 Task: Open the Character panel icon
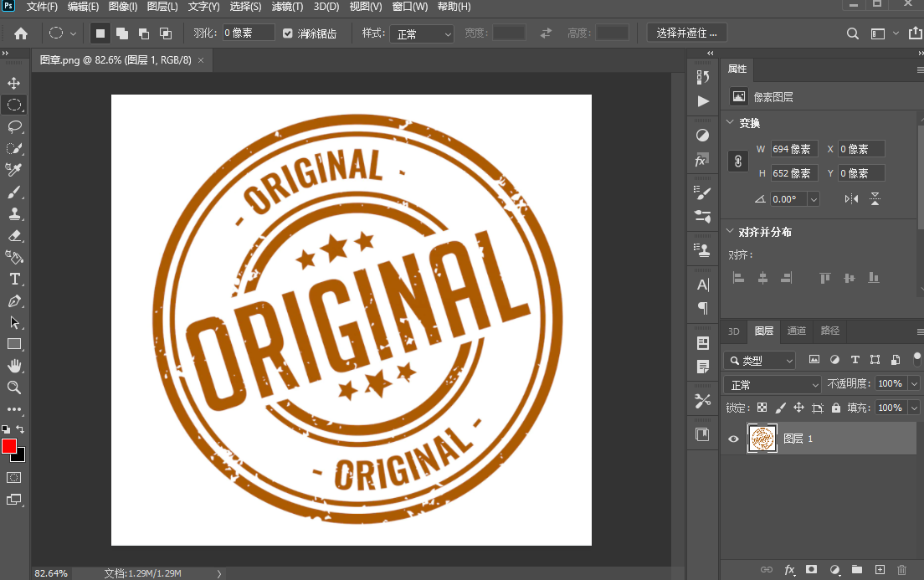pos(702,285)
